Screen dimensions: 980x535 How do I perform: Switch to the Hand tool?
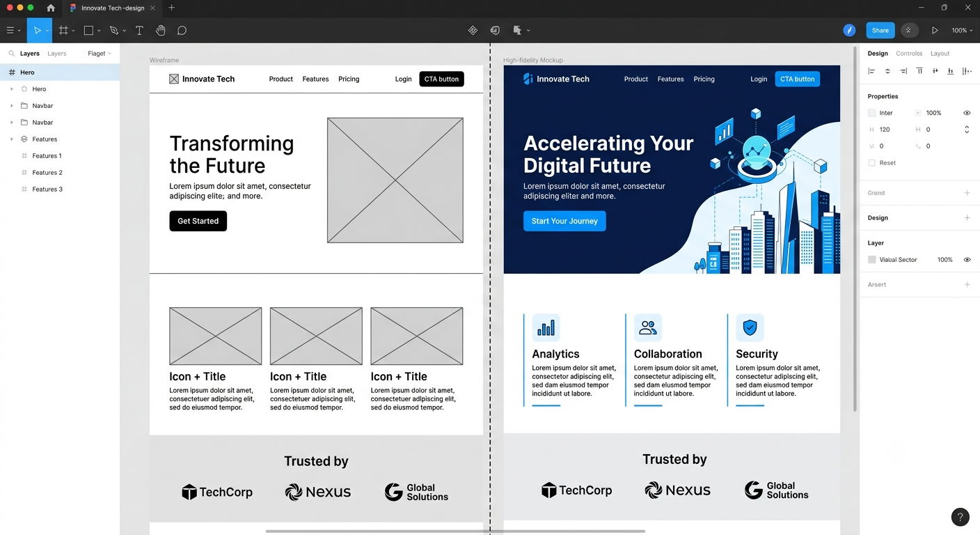[x=160, y=31]
